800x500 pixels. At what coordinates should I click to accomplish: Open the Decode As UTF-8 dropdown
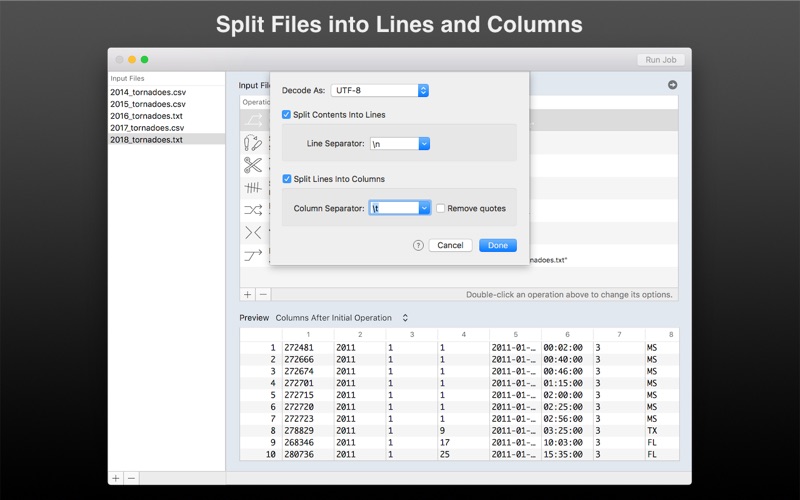[x=380, y=90]
